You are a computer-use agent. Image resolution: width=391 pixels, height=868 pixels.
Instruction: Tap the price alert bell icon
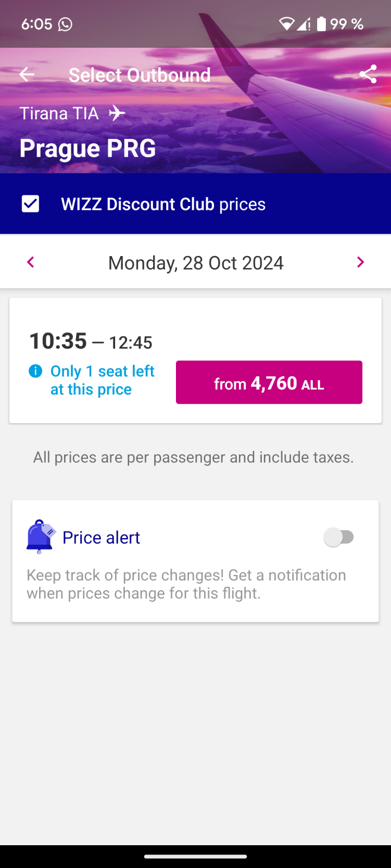click(x=41, y=537)
